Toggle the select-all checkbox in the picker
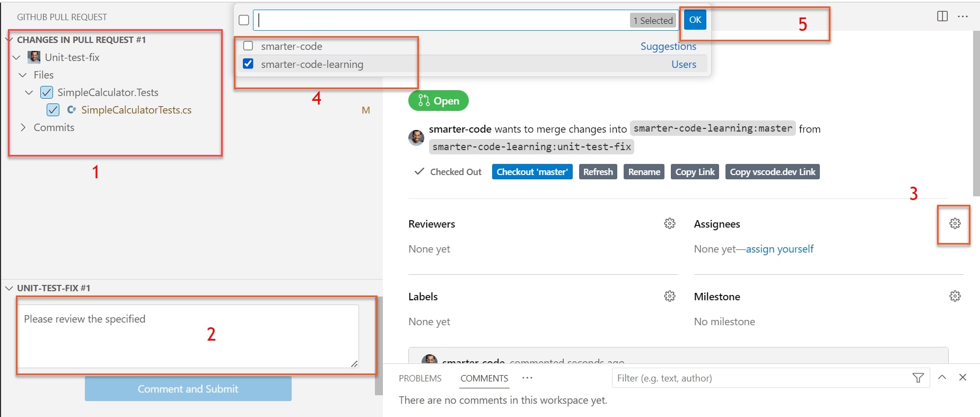 coord(244,20)
